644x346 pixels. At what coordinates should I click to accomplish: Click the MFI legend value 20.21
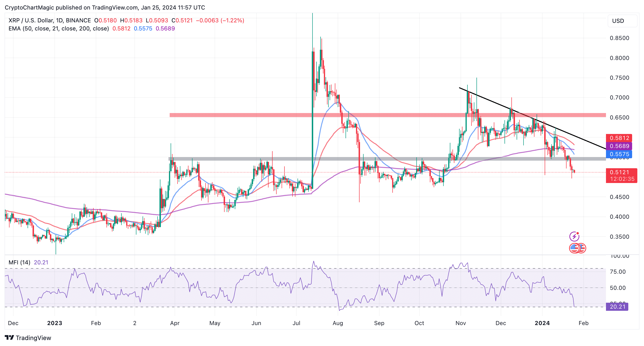click(x=41, y=262)
